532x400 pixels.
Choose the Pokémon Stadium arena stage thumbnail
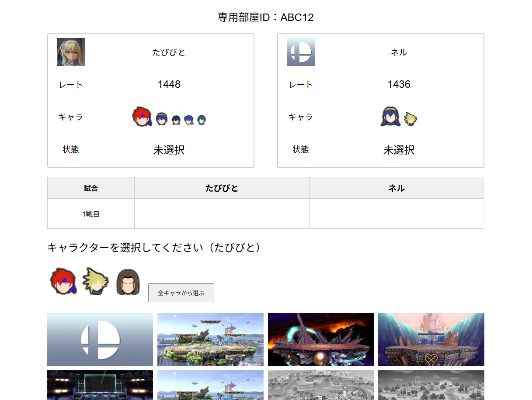coord(100,385)
